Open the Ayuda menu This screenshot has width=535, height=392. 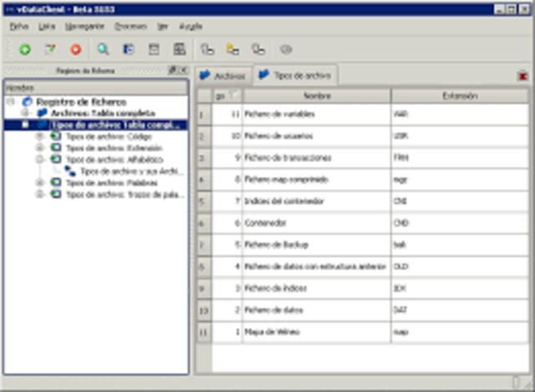point(191,26)
